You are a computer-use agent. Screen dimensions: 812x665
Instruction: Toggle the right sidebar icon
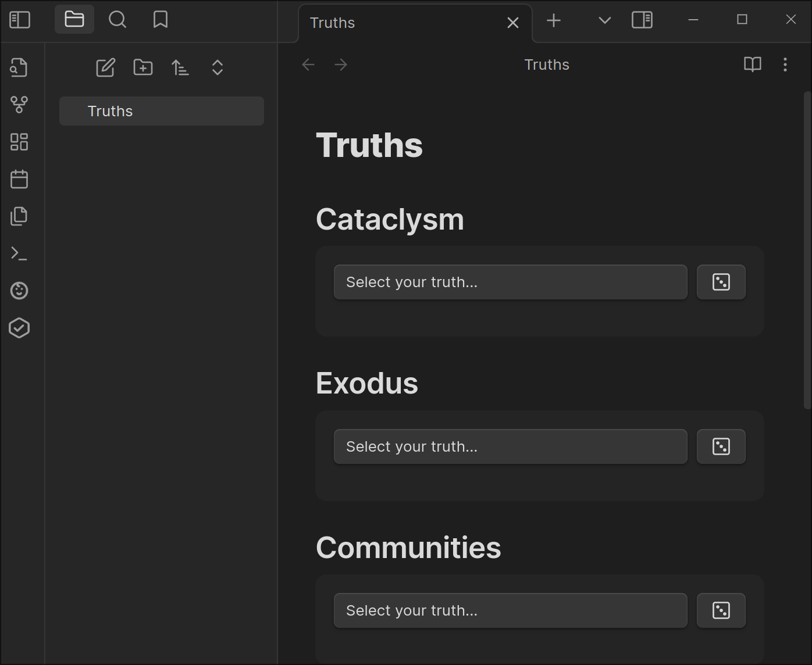click(642, 20)
